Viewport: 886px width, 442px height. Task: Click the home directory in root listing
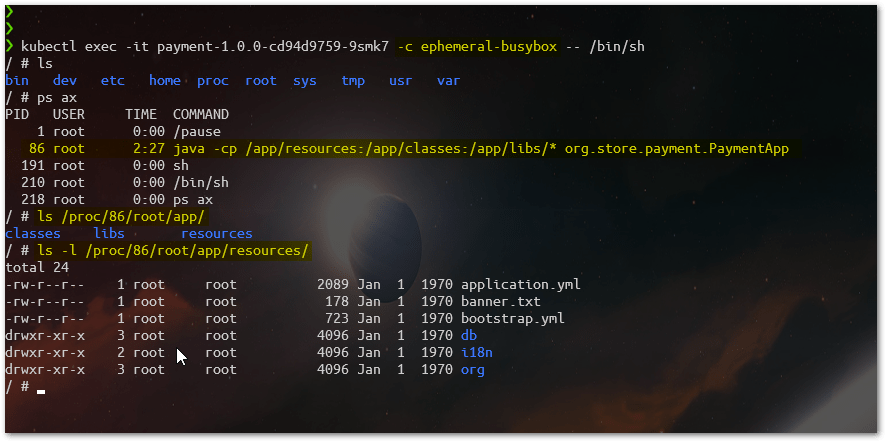pyautogui.click(x=164, y=80)
